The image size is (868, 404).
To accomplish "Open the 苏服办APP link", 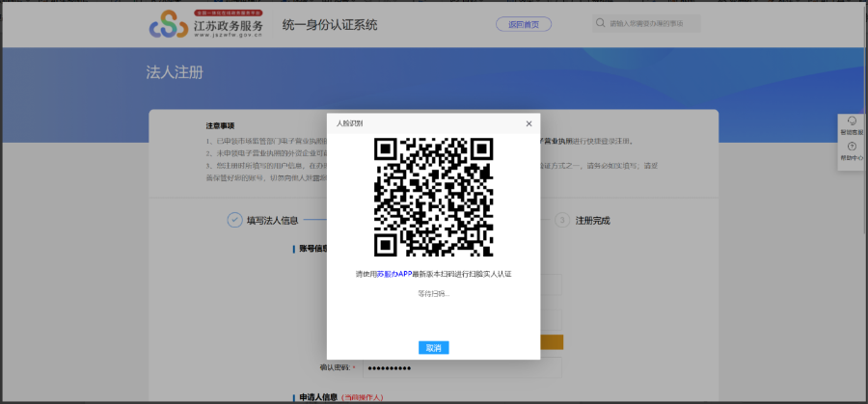I will coord(394,274).
